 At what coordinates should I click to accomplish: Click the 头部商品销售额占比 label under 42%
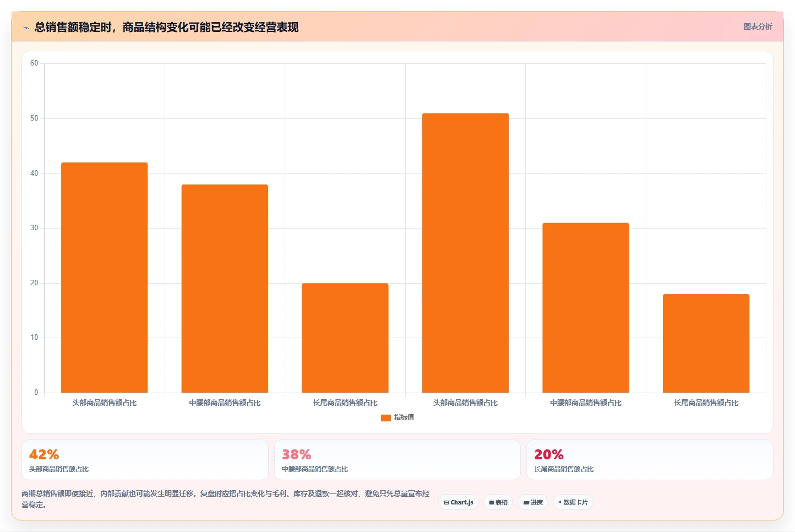pyautogui.click(x=59, y=469)
